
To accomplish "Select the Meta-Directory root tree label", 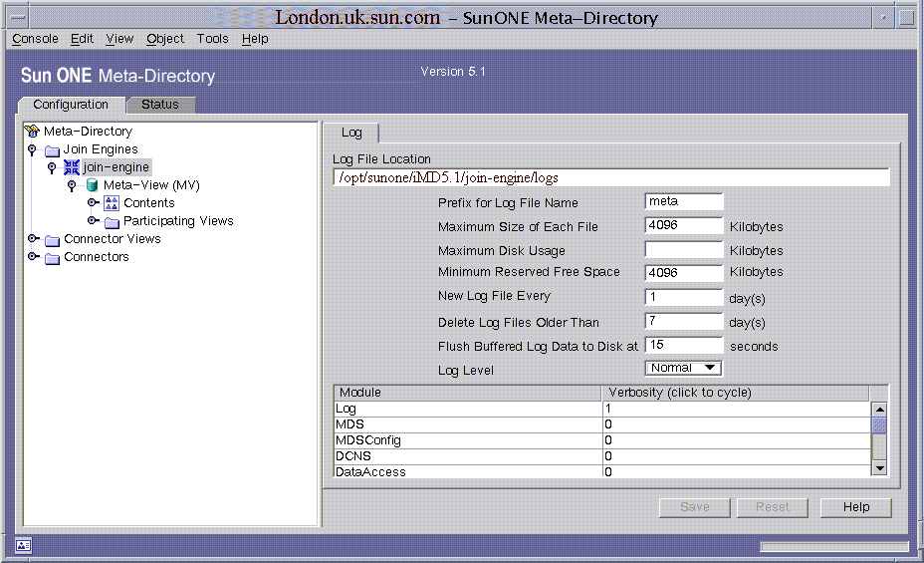I will point(88,132).
